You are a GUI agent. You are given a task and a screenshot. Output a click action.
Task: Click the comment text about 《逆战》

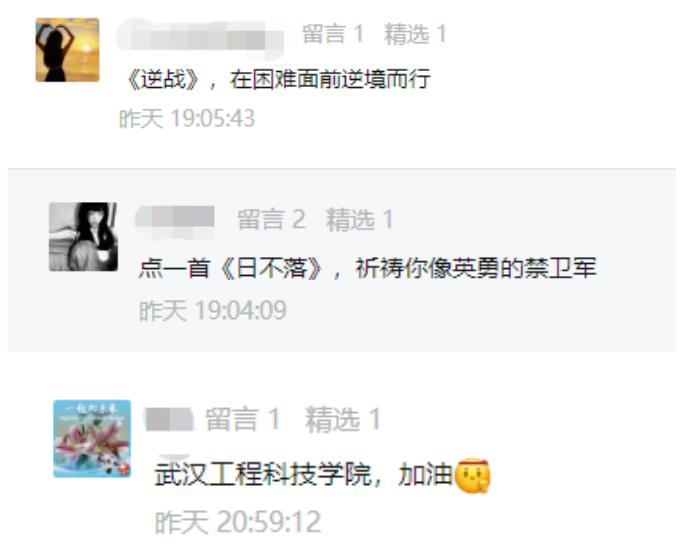pyautogui.click(x=278, y=79)
